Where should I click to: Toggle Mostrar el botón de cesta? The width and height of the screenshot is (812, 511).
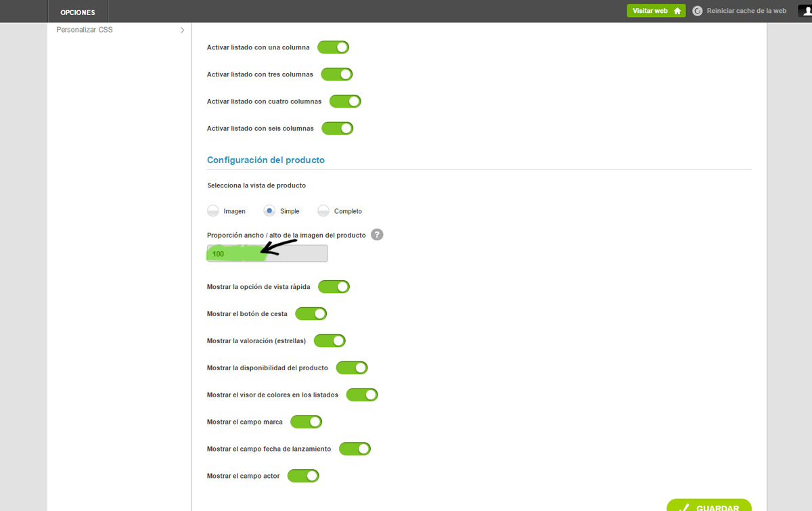tap(311, 314)
